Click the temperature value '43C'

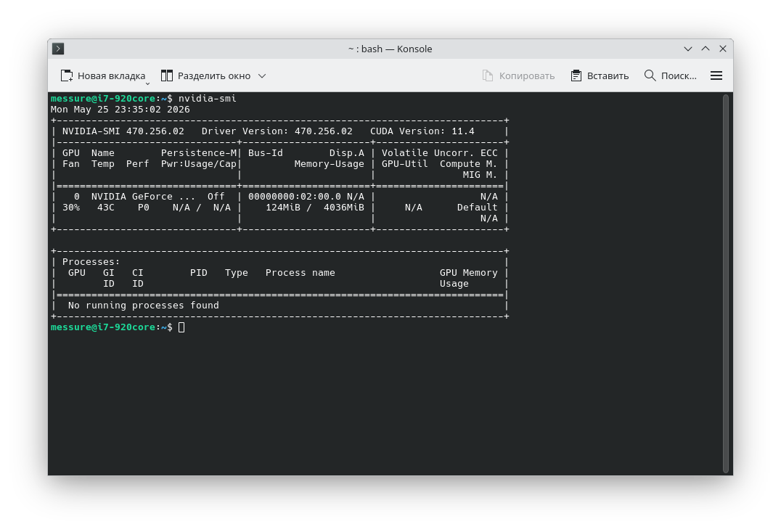[x=105, y=208]
